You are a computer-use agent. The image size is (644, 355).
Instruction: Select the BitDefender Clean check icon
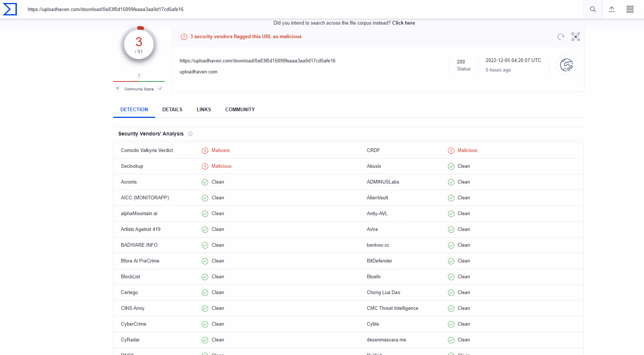point(451,261)
